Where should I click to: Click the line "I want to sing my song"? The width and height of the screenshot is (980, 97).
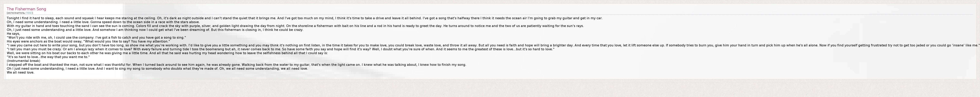click(x=126, y=69)
